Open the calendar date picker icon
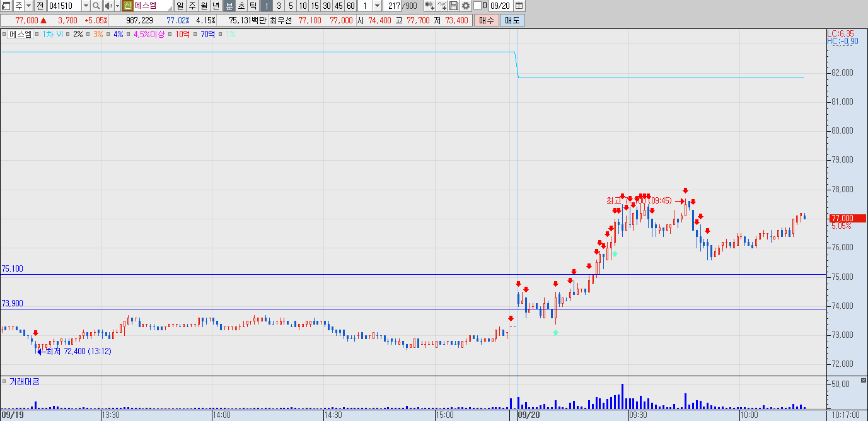Image resolution: width=868 pixels, height=421 pixels. (x=519, y=6)
